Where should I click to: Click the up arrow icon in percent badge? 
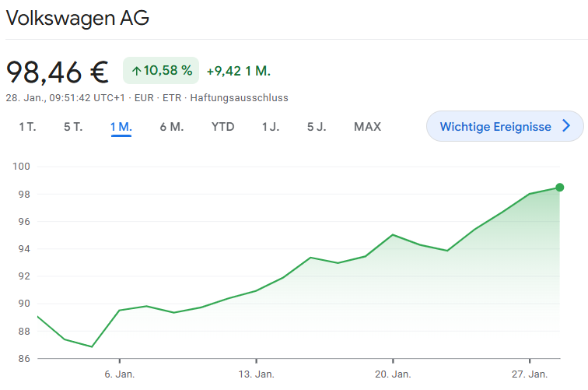coord(137,71)
